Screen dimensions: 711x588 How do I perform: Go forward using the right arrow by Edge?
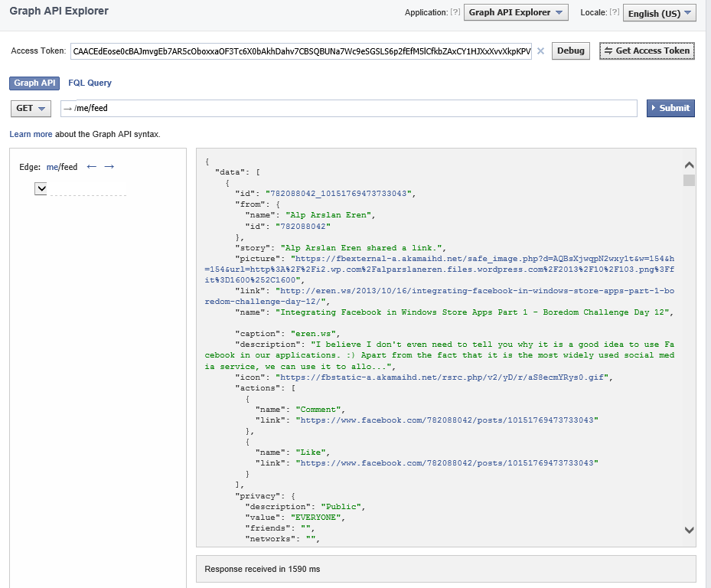click(x=109, y=166)
